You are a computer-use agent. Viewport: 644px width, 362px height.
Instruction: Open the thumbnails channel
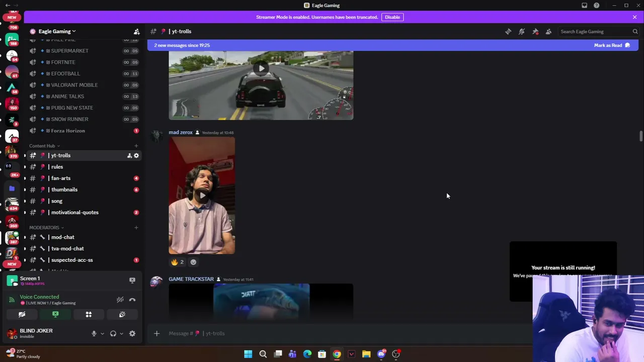pyautogui.click(x=84, y=190)
